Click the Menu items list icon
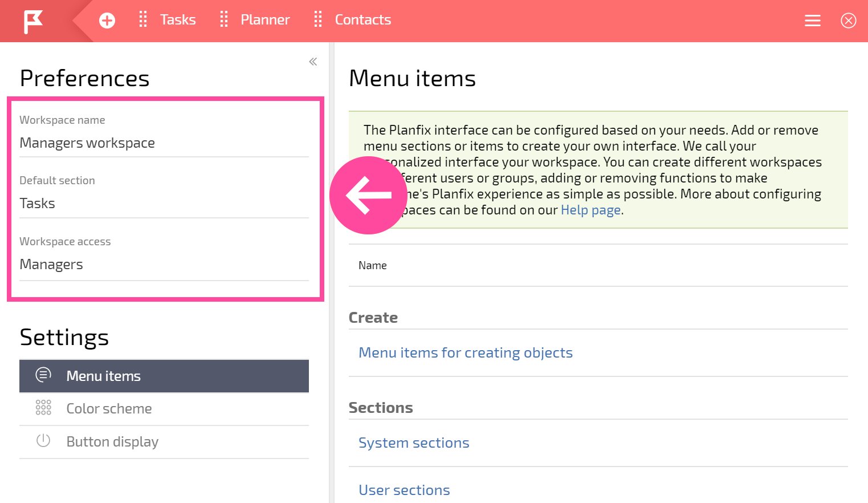The height and width of the screenshot is (503, 868). 43,375
